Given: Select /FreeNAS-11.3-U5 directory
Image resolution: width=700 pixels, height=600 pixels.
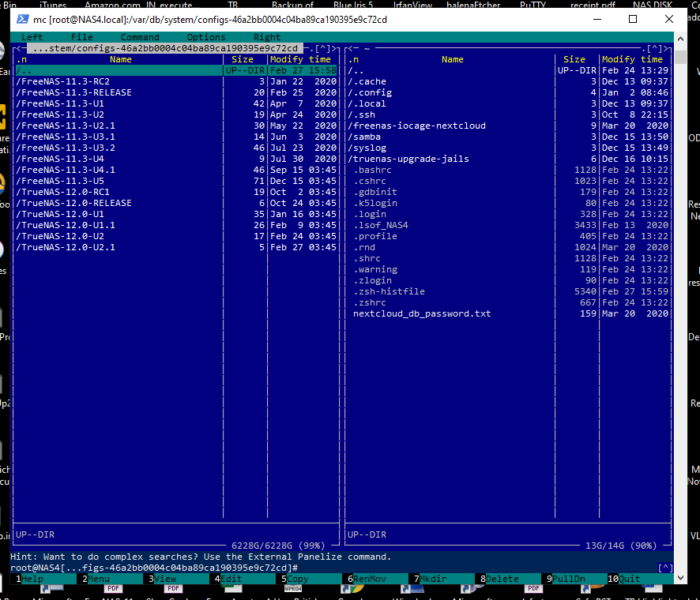Looking at the screenshot, I should click(x=176, y=181).
